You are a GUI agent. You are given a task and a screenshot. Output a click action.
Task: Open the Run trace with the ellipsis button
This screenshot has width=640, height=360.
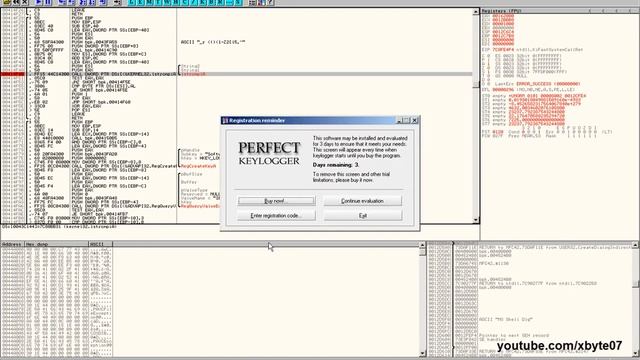[x=230, y=2]
